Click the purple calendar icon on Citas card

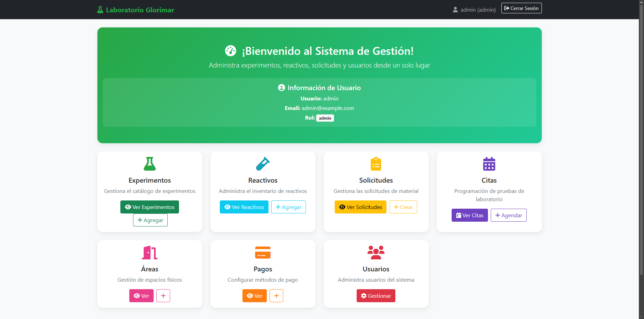click(x=489, y=164)
